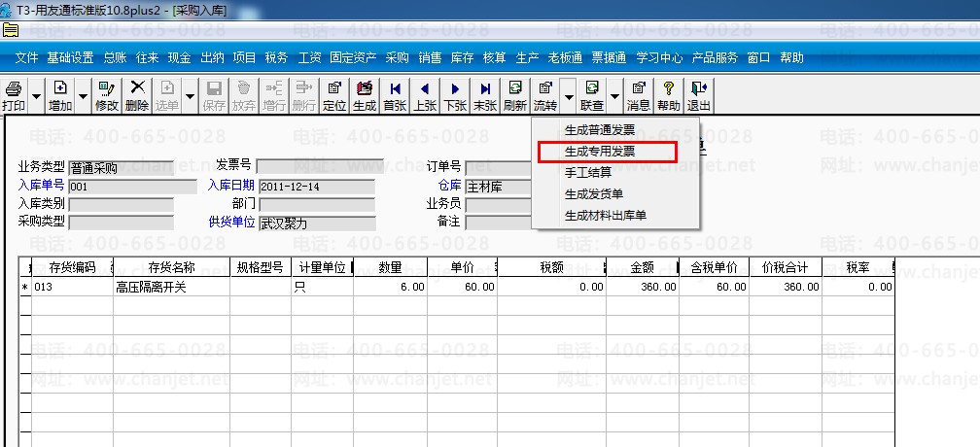Go to next record with 下张
This screenshot has height=447, width=980.
pos(455,96)
